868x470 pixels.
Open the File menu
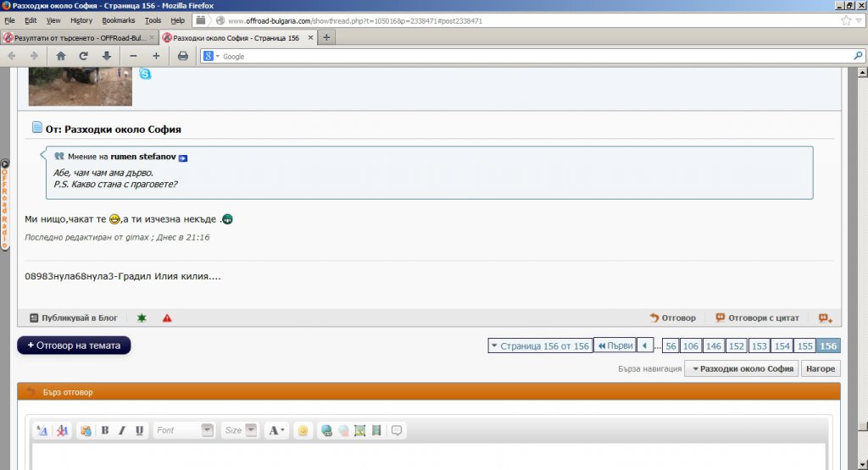coord(9,20)
